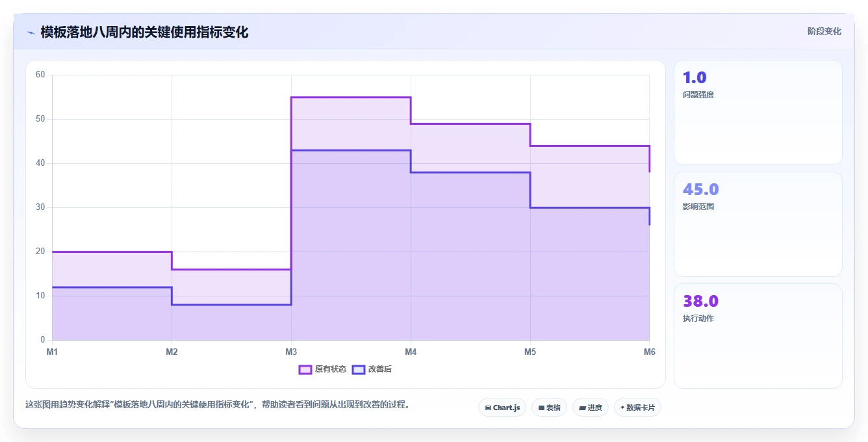Click the M3 axis label
Image resolution: width=868 pixels, height=442 pixels.
pos(291,352)
